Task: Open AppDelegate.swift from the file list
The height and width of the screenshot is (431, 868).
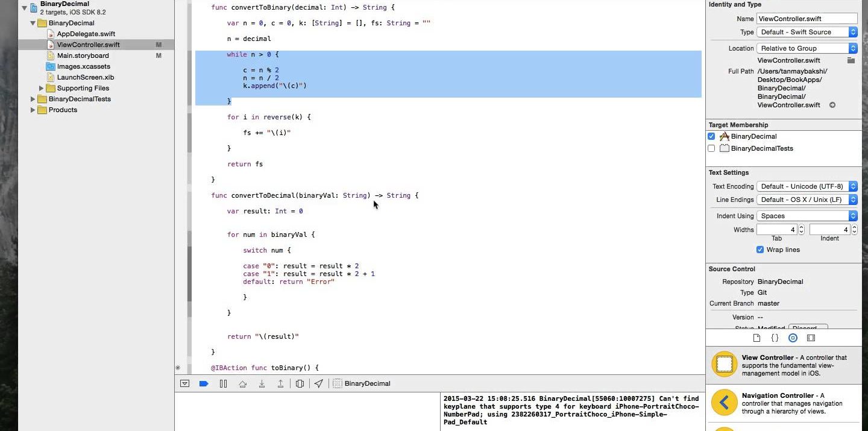Action: [x=86, y=34]
